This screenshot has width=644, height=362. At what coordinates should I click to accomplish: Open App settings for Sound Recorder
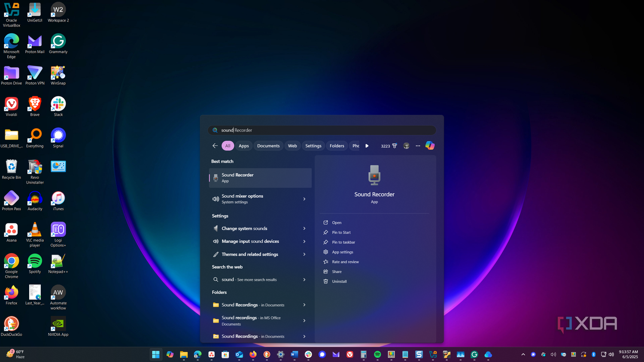343,252
